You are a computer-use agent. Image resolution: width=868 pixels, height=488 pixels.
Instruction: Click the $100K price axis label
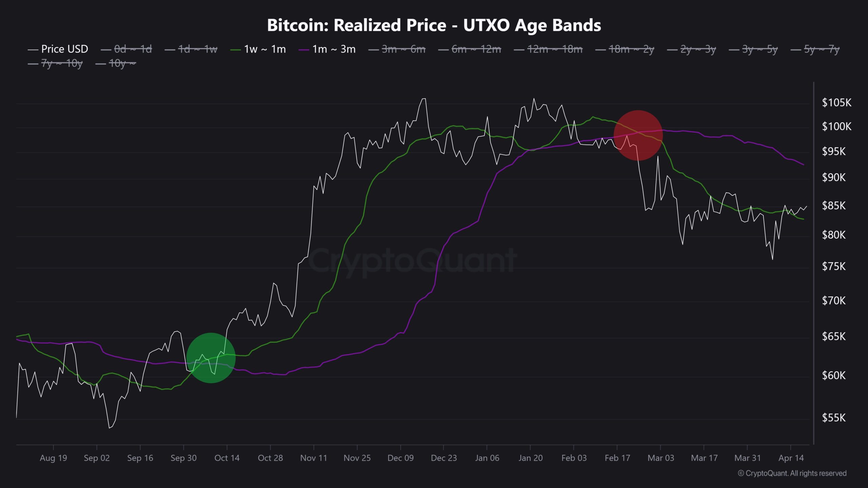[836, 127]
